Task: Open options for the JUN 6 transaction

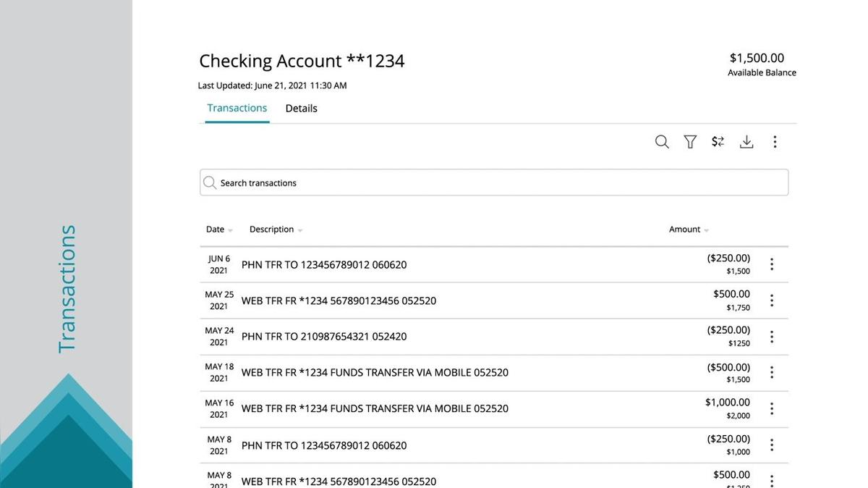Action: [x=771, y=264]
